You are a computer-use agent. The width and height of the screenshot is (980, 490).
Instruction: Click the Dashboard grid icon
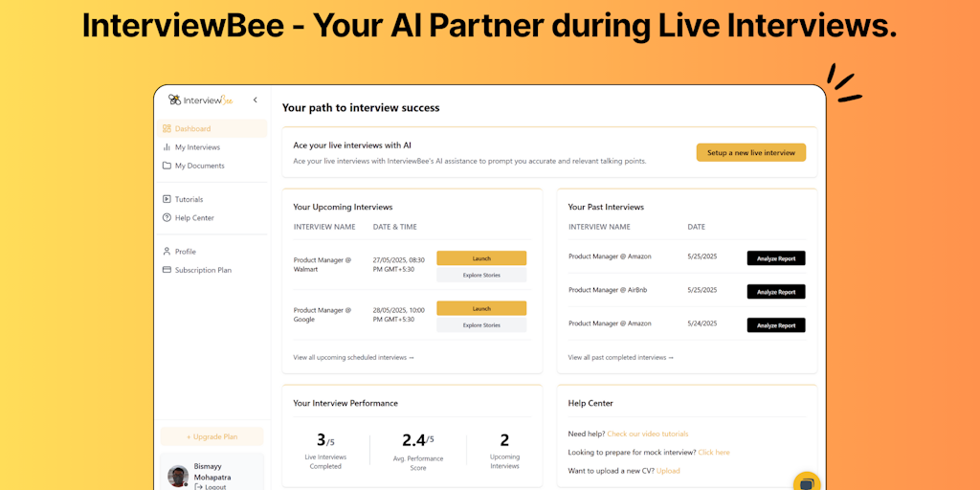167,128
